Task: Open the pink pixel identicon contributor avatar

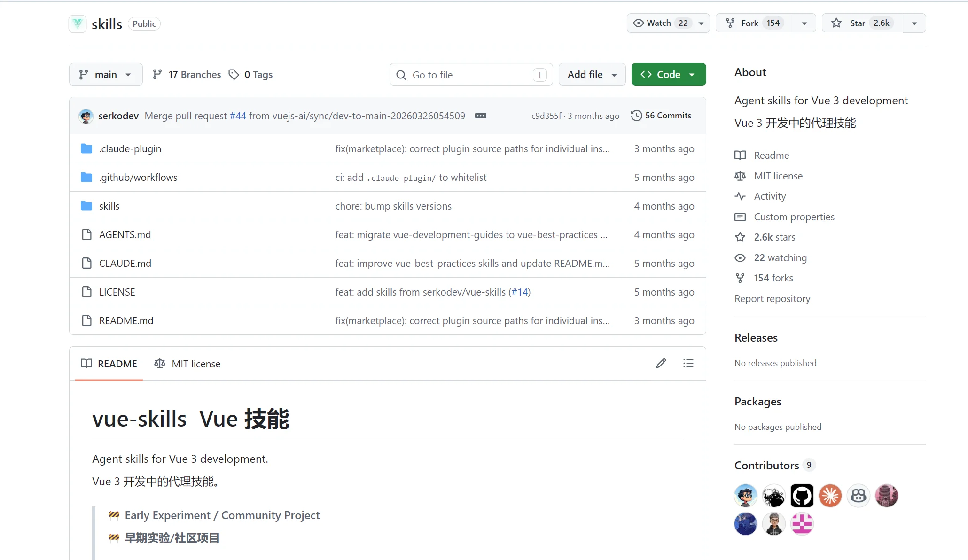Action: coord(802,524)
